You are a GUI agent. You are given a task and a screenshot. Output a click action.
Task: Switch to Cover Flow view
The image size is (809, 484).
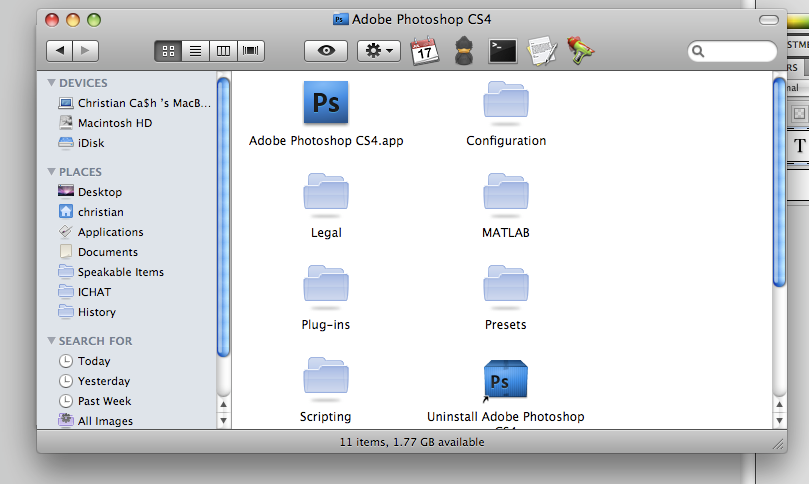tap(251, 51)
